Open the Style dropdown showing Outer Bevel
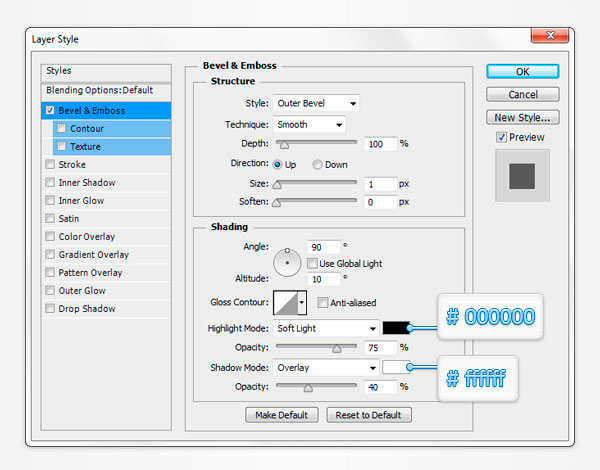Image resolution: width=600 pixels, height=470 pixels. 316,103
